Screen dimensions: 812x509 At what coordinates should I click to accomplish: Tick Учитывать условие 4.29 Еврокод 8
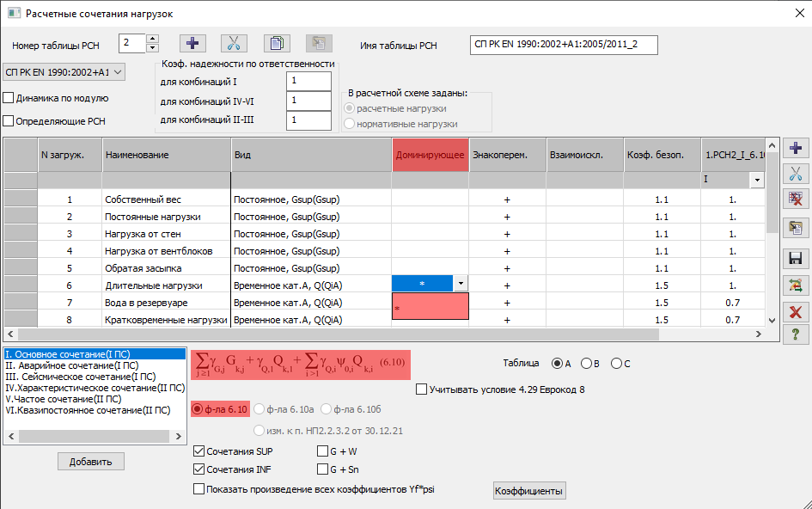pyautogui.click(x=421, y=389)
